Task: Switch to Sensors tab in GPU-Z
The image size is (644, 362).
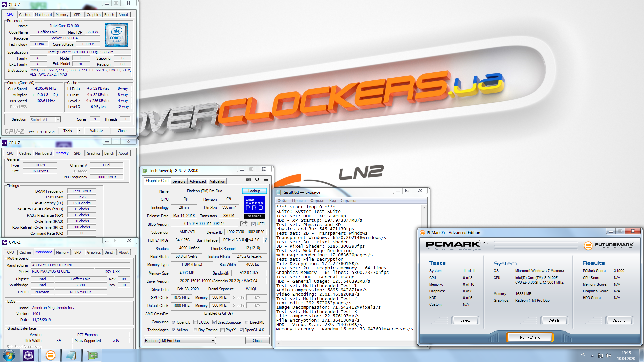Action: click(179, 181)
